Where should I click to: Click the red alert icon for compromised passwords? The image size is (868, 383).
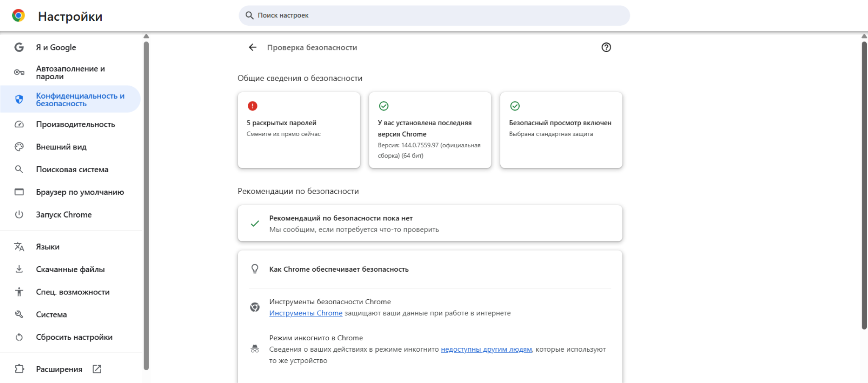252,106
